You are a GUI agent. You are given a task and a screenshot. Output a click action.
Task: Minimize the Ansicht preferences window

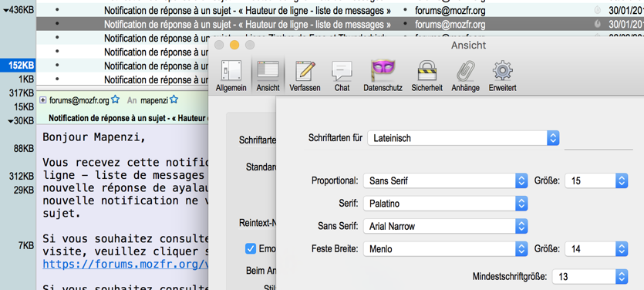tap(234, 45)
